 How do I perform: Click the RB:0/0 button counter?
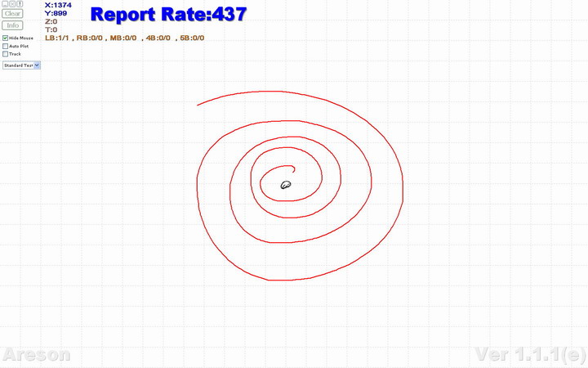tap(90, 38)
